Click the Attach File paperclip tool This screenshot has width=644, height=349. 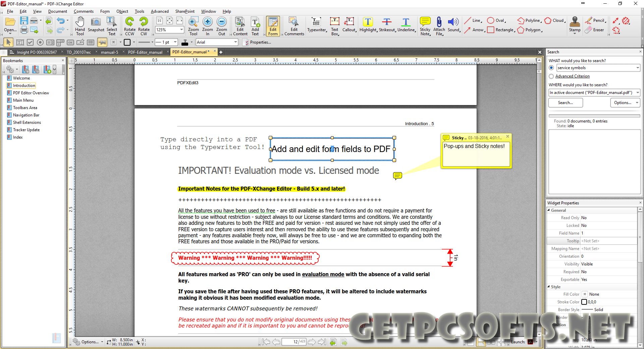click(439, 26)
